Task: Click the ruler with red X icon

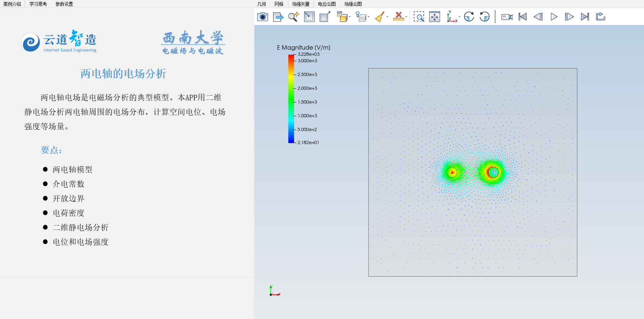Action: click(x=398, y=17)
